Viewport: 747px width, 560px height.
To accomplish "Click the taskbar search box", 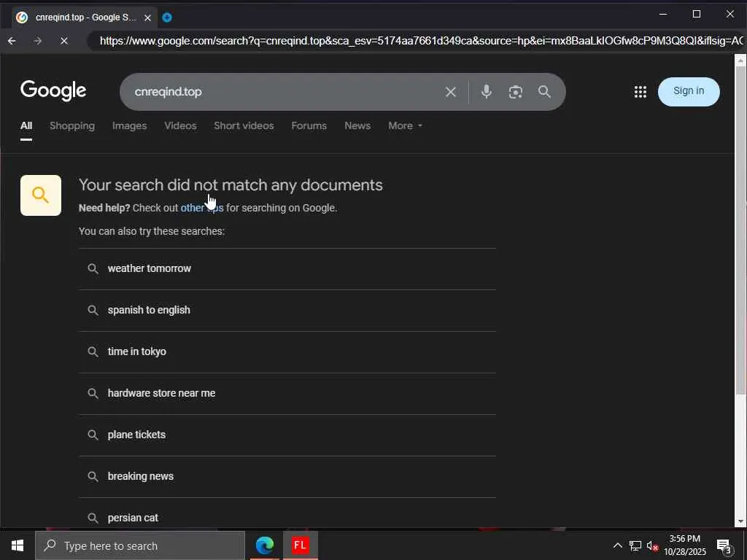I will (x=140, y=545).
